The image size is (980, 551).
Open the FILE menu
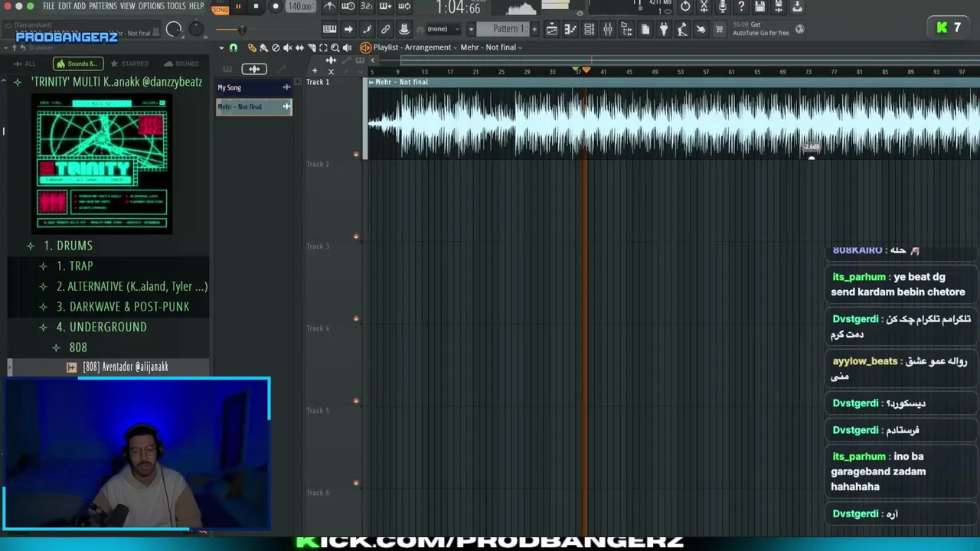click(x=49, y=6)
